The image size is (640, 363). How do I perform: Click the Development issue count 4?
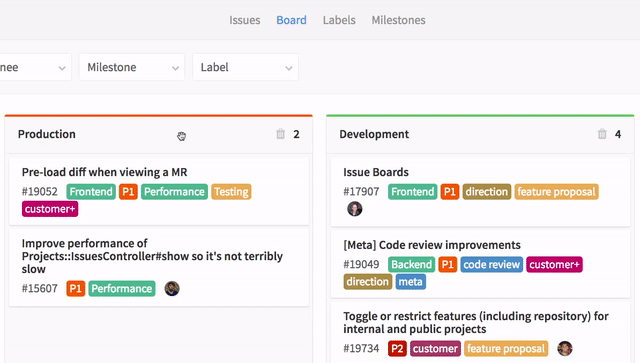618,134
